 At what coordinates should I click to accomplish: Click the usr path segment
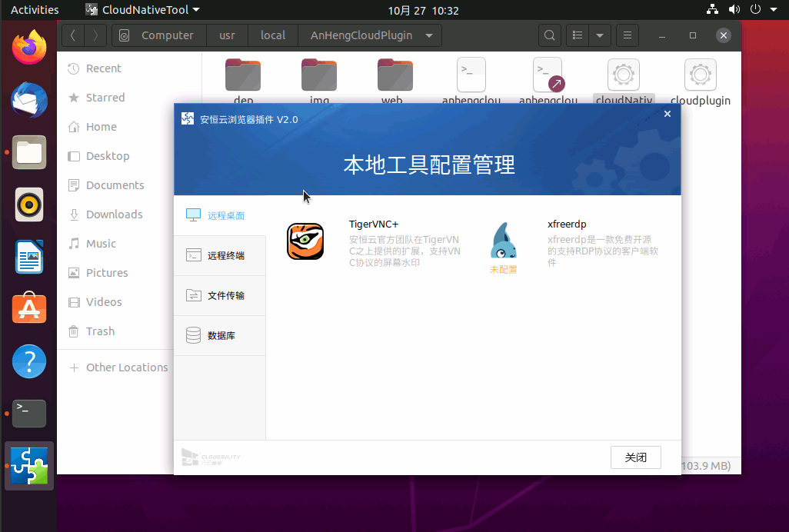(x=227, y=35)
